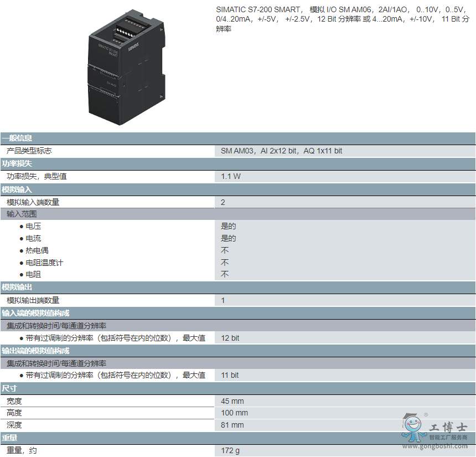
Task: Select the '81 mm' depth value
Action: [232, 425]
